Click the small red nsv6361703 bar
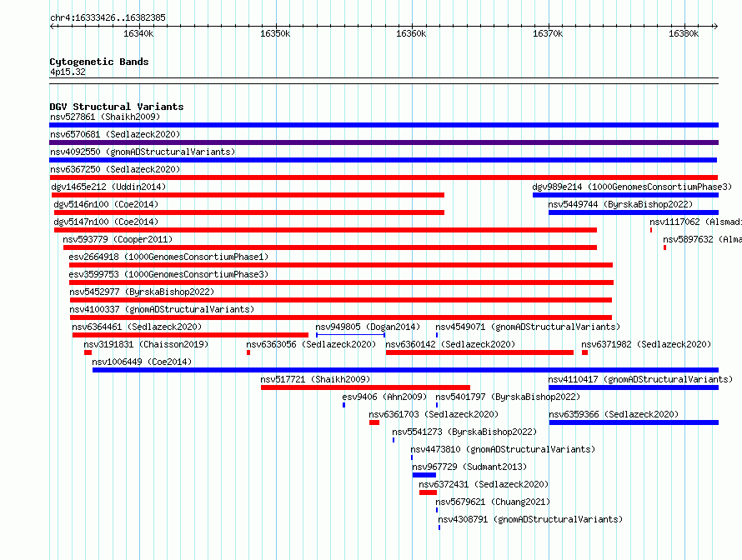This screenshot has width=742, height=560. (374, 422)
